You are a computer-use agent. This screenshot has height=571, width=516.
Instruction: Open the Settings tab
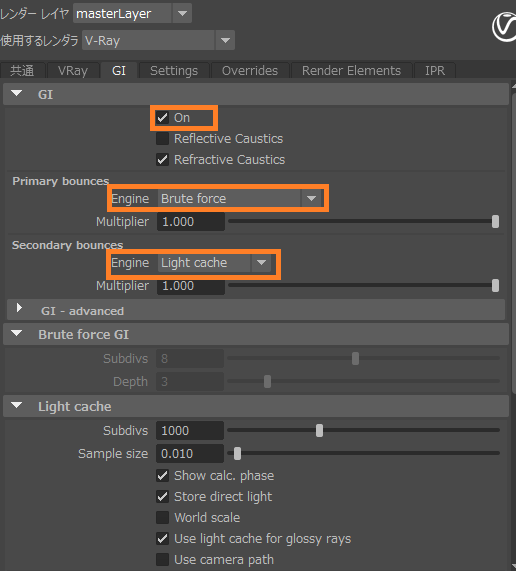[174, 70]
